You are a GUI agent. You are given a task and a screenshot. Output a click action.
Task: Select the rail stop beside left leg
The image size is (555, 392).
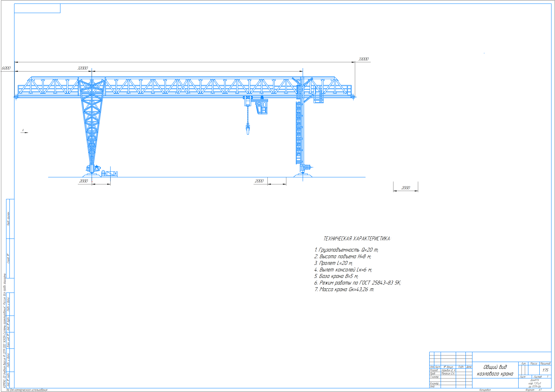(x=110, y=174)
